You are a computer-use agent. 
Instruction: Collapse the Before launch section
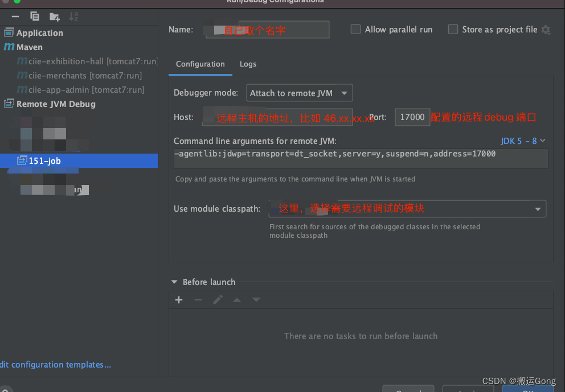click(174, 282)
